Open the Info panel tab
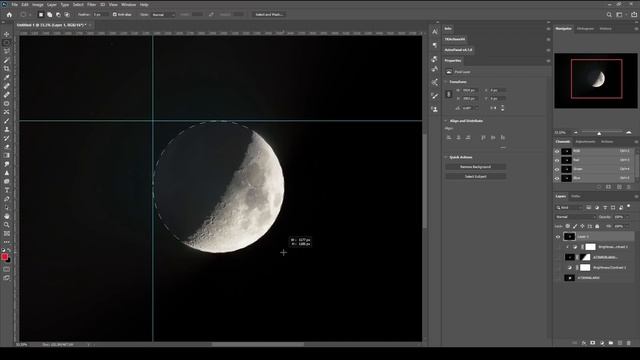 [448, 29]
